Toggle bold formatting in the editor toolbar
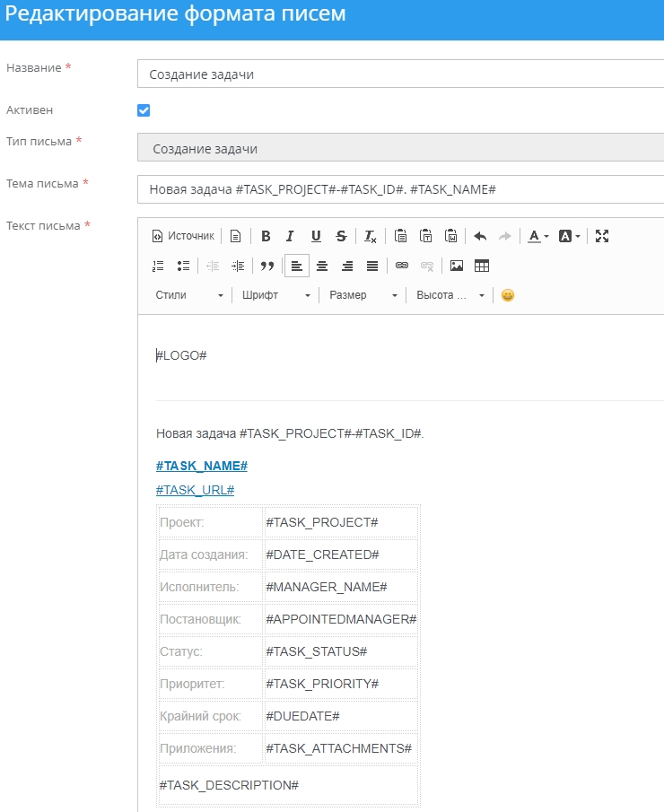 (266, 236)
